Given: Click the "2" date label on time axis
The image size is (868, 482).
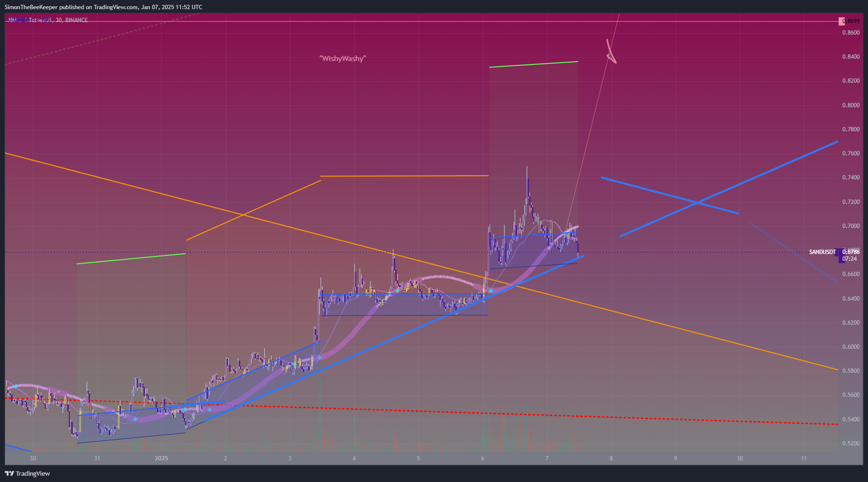Looking at the screenshot, I should tap(225, 458).
